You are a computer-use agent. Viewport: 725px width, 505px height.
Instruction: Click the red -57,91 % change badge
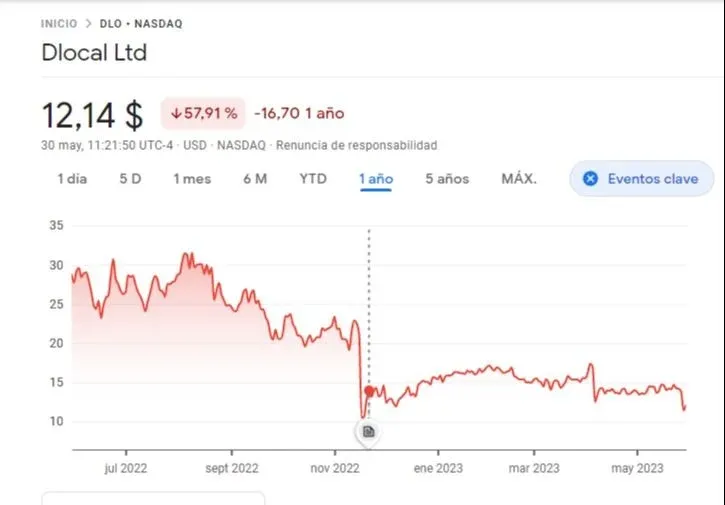204,113
